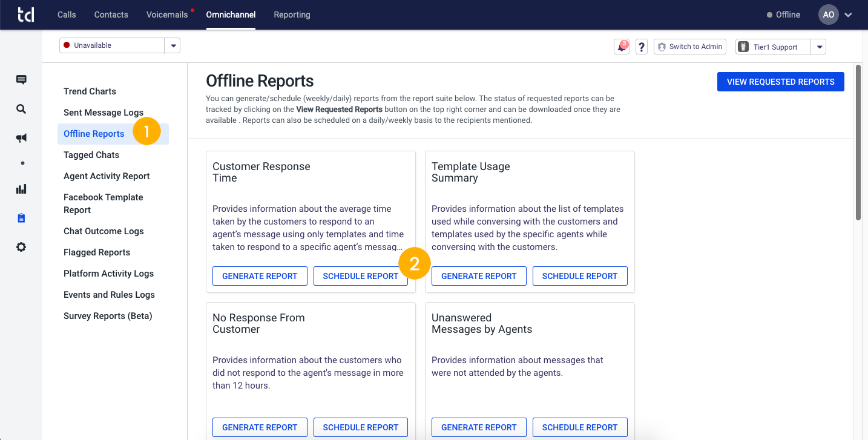
Task: Click the Talkdesk logo icon
Action: click(25, 15)
